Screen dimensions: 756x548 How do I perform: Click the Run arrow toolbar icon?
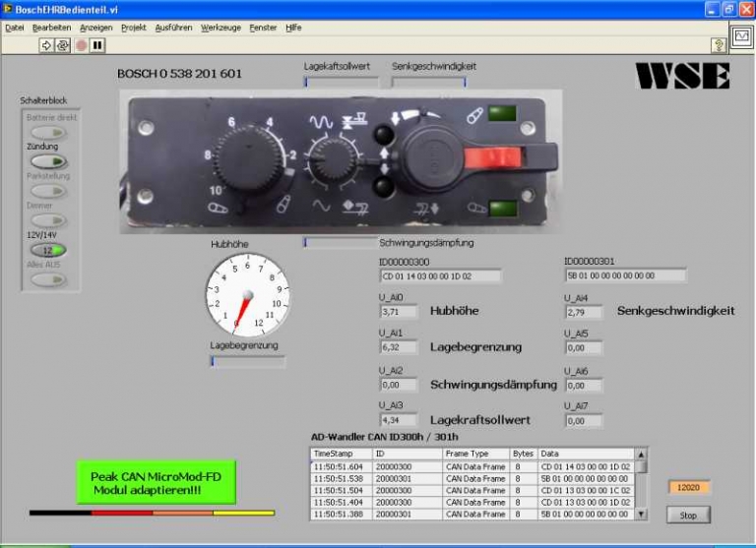tap(46, 45)
